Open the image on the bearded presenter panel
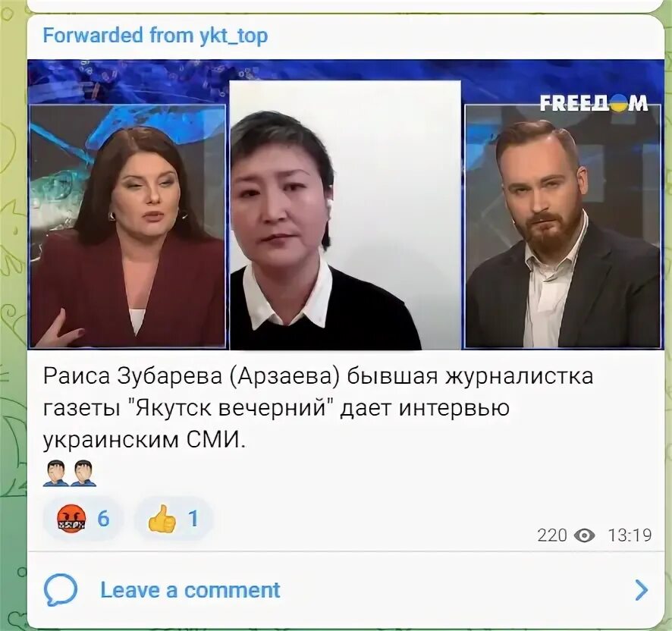Screen dimensions: 672x631 (562, 226)
